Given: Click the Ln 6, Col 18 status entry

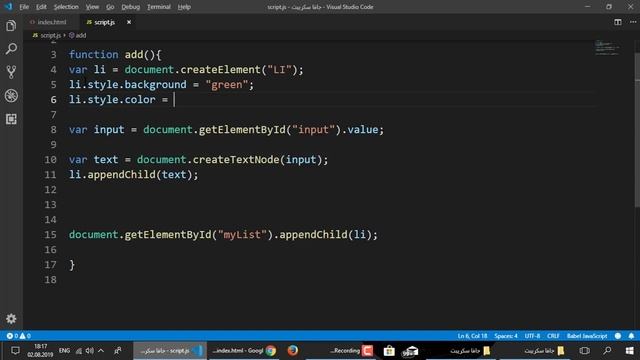Looking at the screenshot, I should [472, 336].
